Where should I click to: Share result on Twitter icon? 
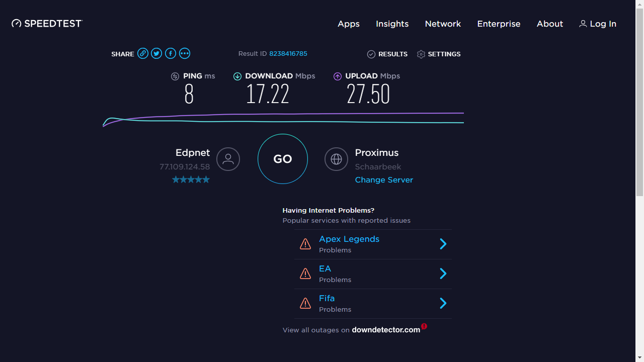pyautogui.click(x=156, y=54)
